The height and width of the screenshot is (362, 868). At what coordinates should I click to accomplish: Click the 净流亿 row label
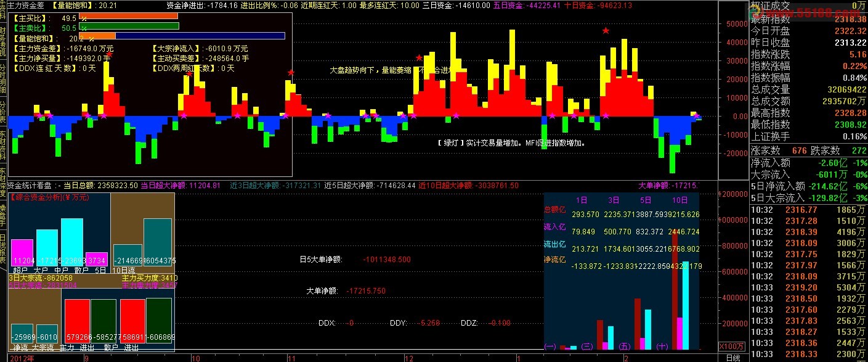point(554,260)
